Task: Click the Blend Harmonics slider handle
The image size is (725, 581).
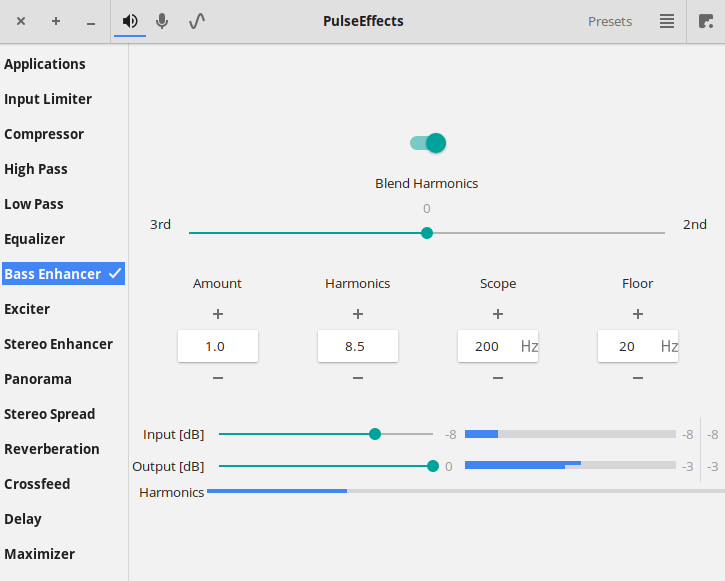Action: click(x=427, y=233)
